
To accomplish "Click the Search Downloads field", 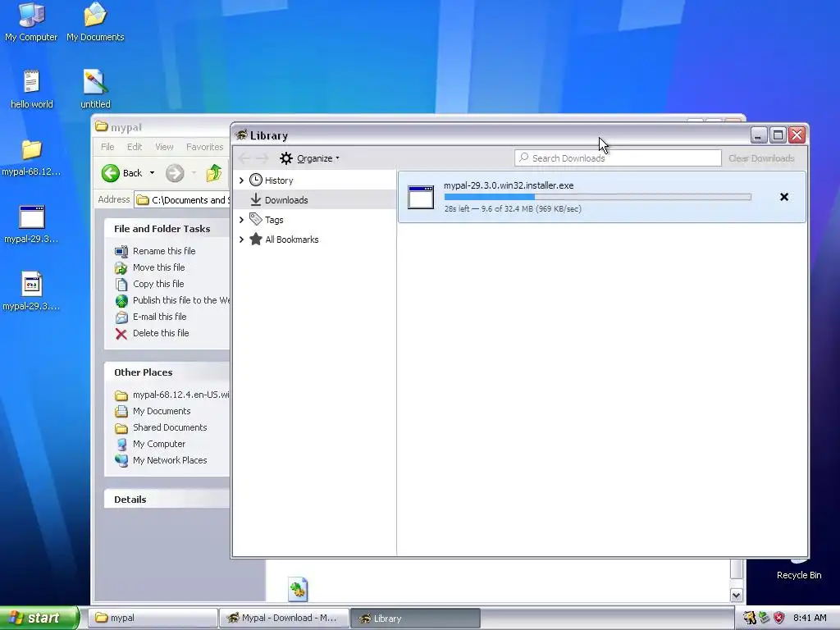I will 618,158.
